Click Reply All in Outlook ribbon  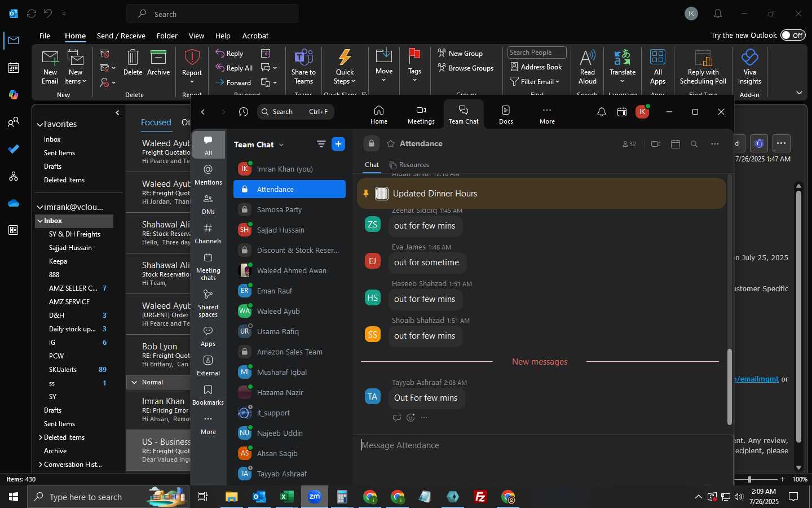click(234, 68)
